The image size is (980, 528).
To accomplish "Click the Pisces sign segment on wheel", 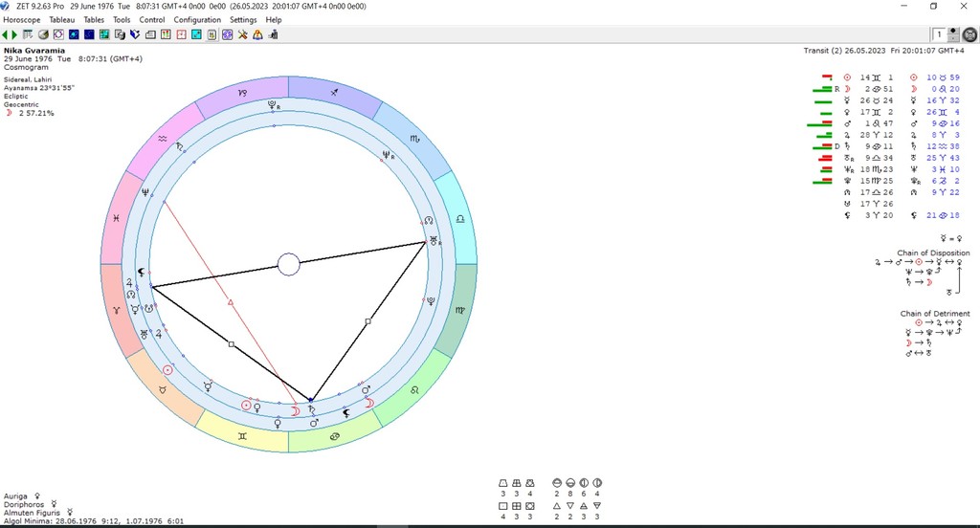I will click(x=116, y=219).
